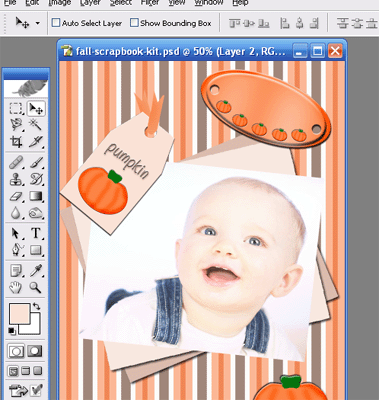379x400 pixels.
Task: Open the File menu
Action: click(x=10, y=3)
